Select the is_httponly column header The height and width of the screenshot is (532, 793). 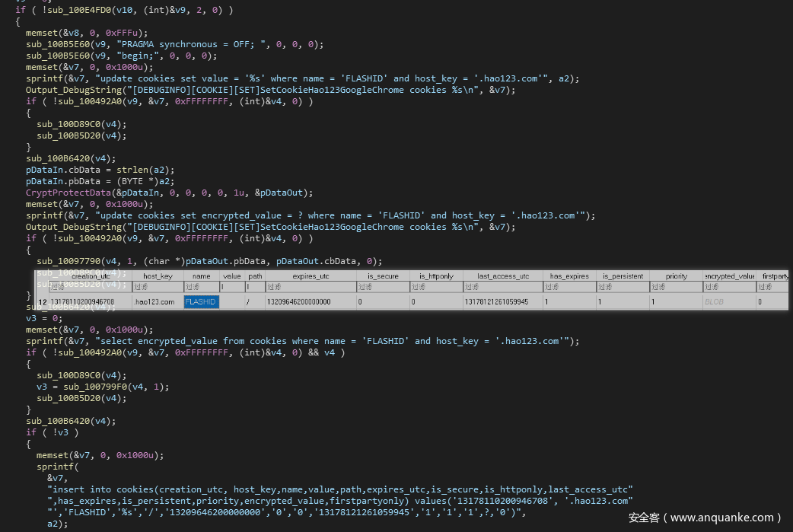(x=436, y=276)
